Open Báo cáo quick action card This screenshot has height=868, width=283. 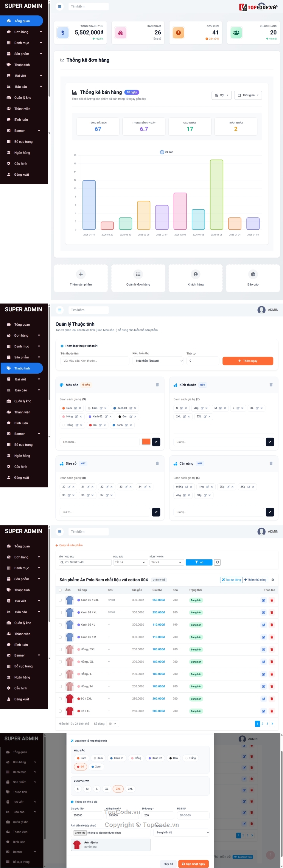pyautogui.click(x=253, y=278)
